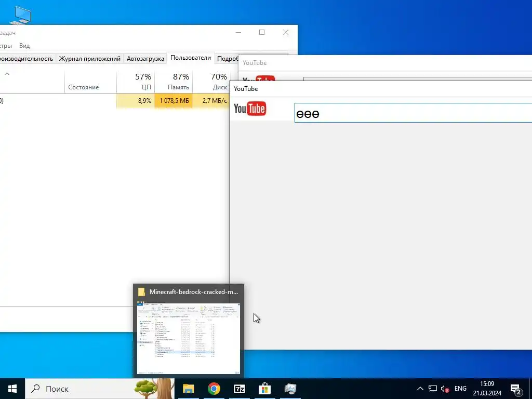Switch the ENG input language indicator
532x399 pixels.
460,389
